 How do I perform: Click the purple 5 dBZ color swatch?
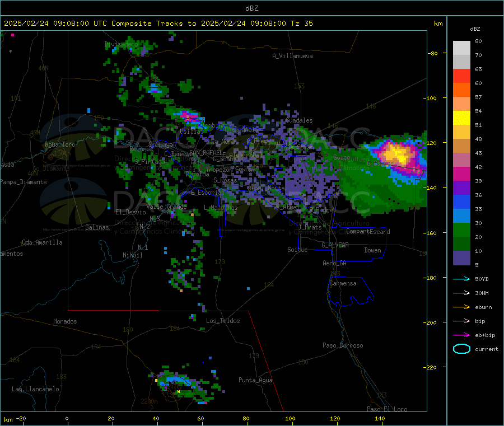pyautogui.click(x=461, y=258)
